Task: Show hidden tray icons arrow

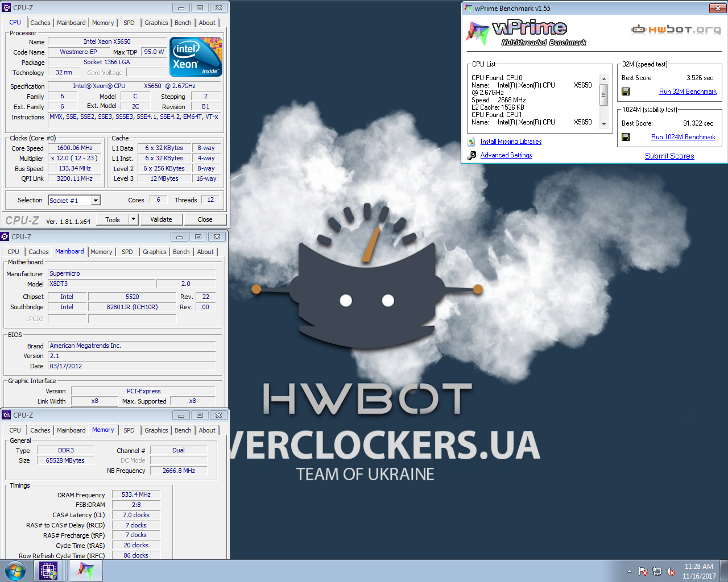Action: [x=629, y=571]
